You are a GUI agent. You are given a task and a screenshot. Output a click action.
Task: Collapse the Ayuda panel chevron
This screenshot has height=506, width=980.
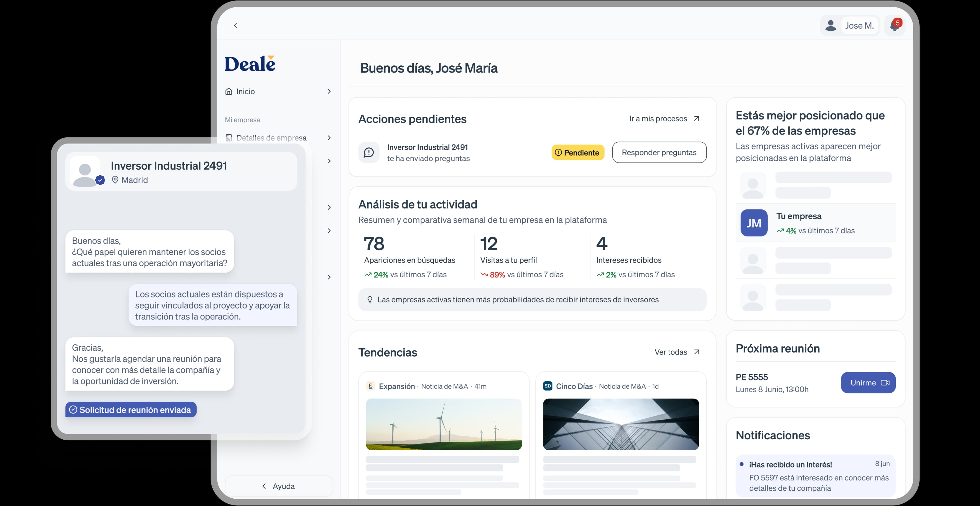(264, 486)
